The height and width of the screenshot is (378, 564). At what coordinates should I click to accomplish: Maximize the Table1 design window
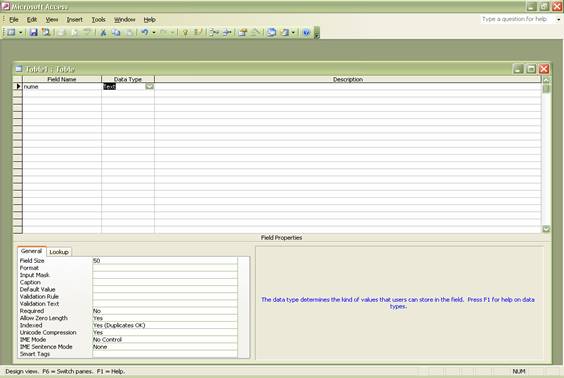click(531, 69)
